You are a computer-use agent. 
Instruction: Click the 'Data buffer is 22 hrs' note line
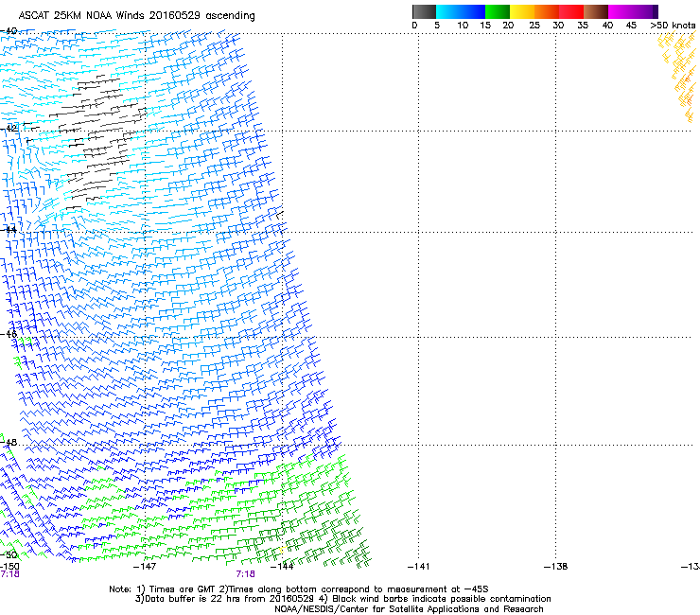point(342,599)
